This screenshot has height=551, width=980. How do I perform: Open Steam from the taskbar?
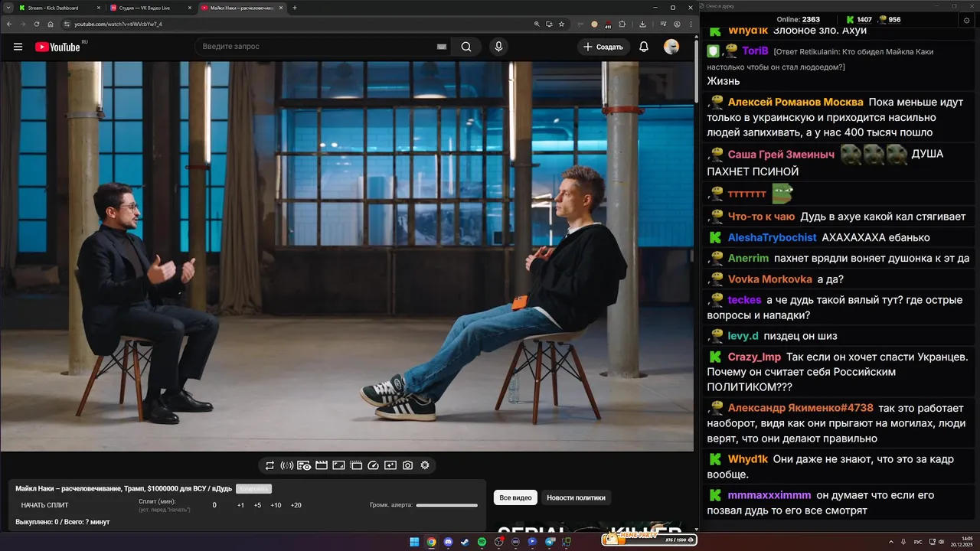pos(465,542)
